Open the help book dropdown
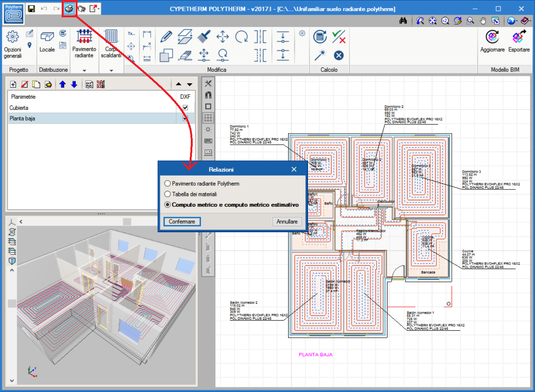 525,21
